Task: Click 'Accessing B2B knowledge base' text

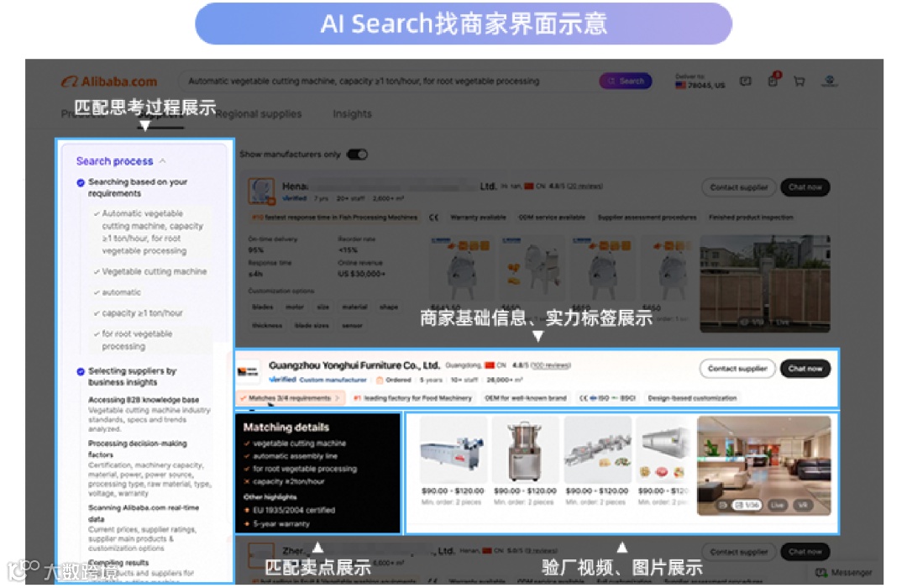Action: [144, 400]
